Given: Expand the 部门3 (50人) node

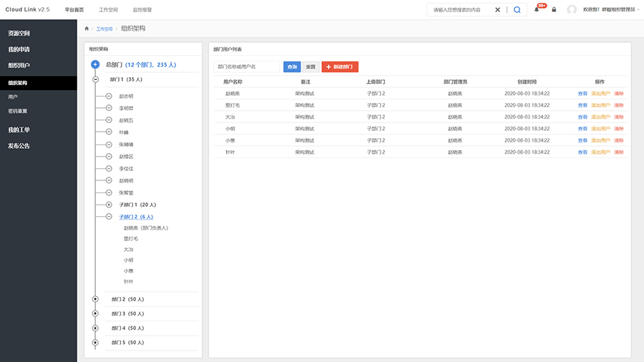Looking at the screenshot, I should coord(95,313).
